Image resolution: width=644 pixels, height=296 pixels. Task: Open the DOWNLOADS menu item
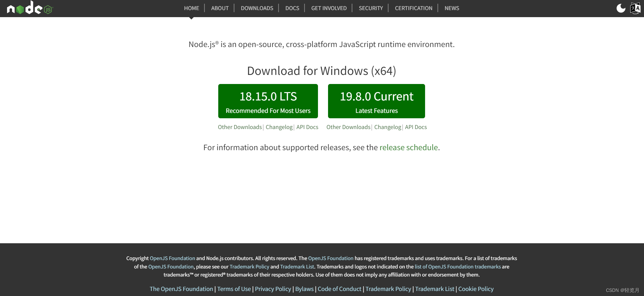click(257, 8)
